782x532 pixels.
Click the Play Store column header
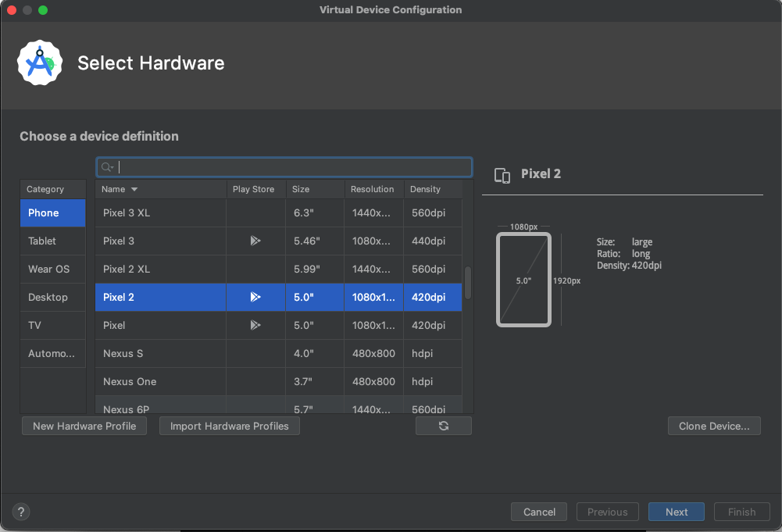coord(255,190)
